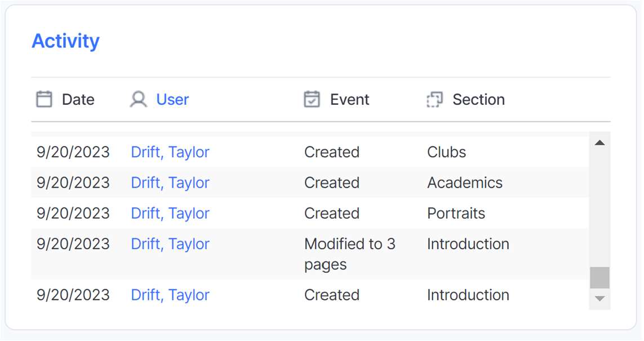Sort the table by the User column
The height and width of the screenshot is (341, 644).
click(x=172, y=99)
